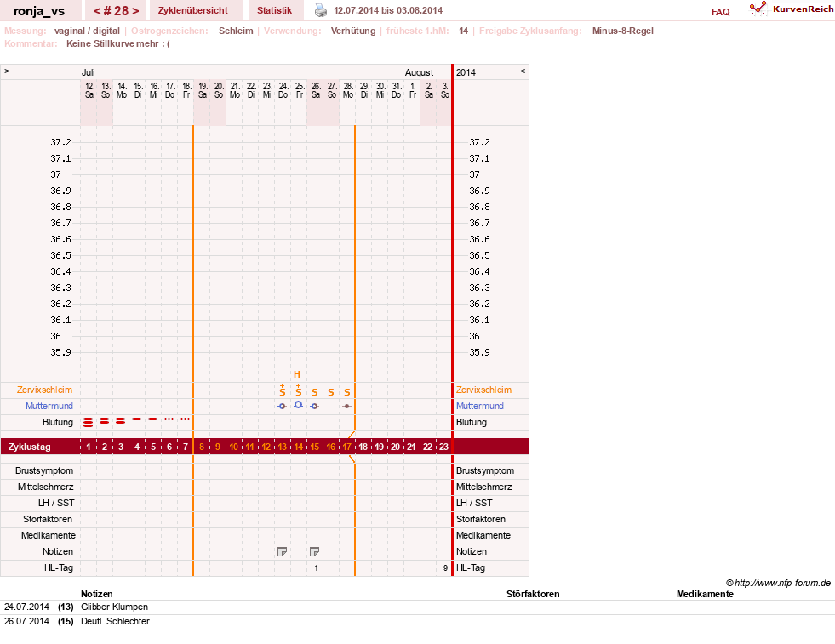
Task: Click the left Muttermund row label
Action: pos(49,406)
